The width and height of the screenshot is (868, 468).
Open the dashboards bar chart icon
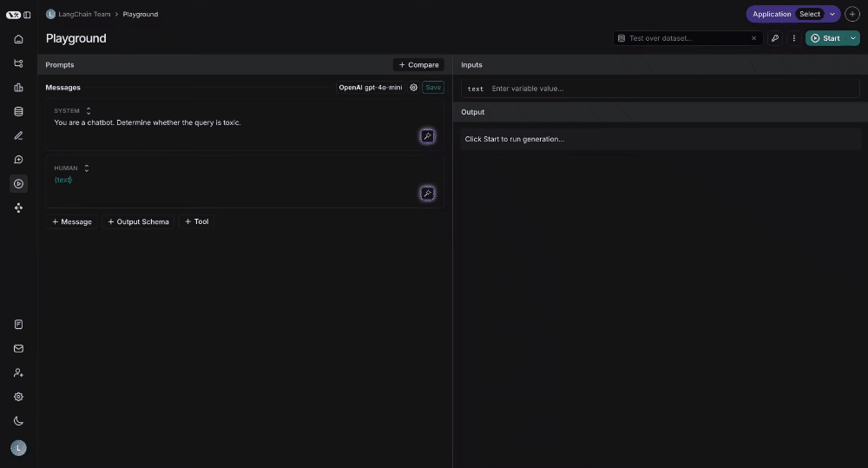(x=18, y=88)
